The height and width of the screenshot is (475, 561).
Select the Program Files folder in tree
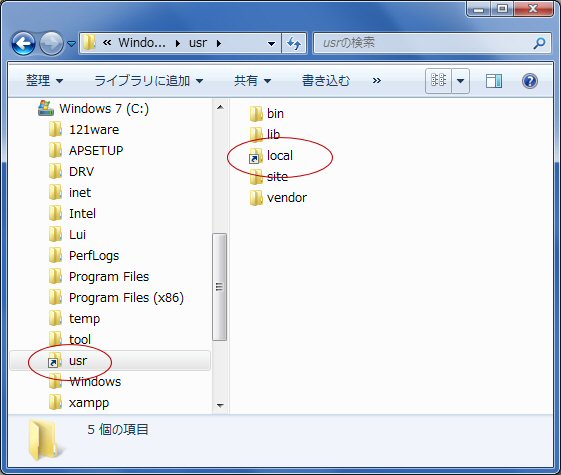109,277
